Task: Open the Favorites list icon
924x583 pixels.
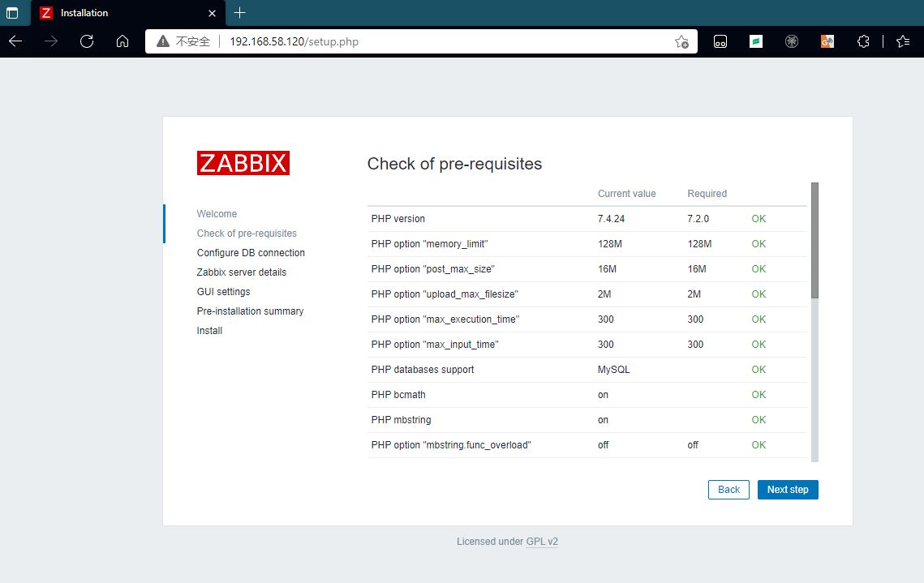Action: click(903, 41)
